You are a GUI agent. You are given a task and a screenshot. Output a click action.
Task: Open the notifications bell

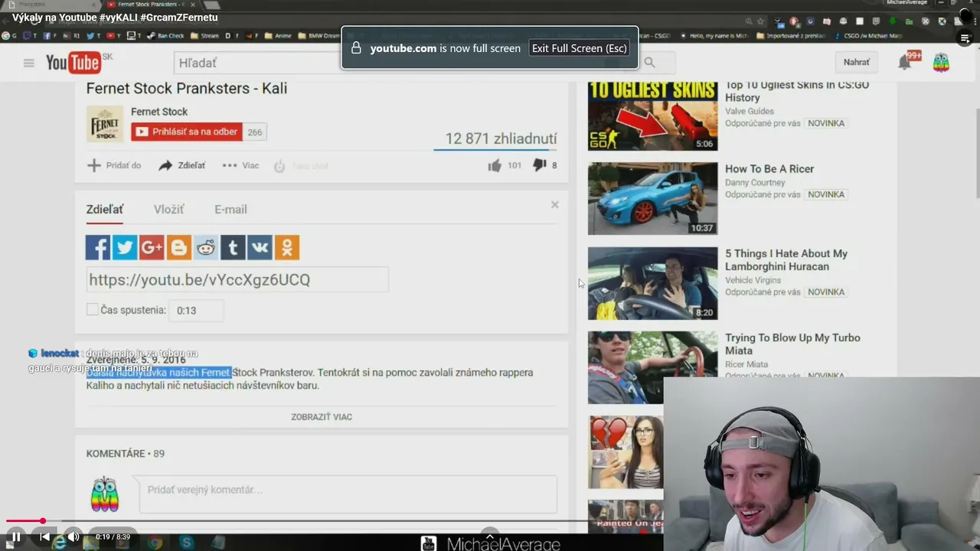point(905,63)
